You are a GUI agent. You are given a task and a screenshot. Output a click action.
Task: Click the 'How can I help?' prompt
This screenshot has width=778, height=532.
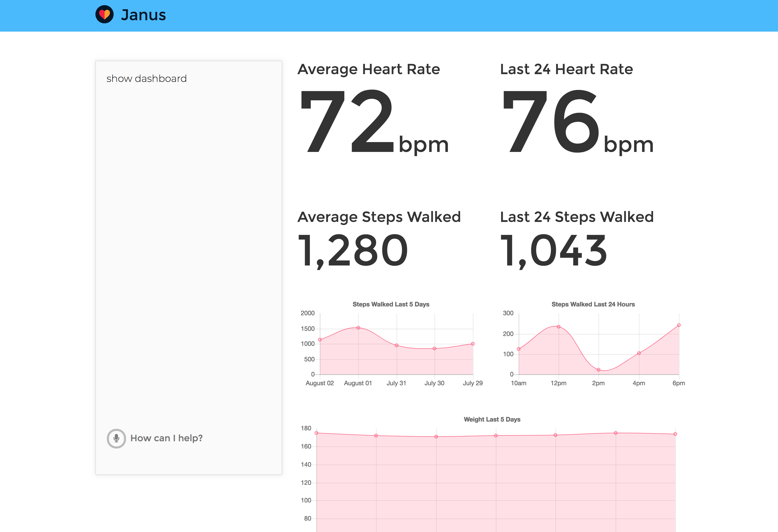click(x=166, y=438)
